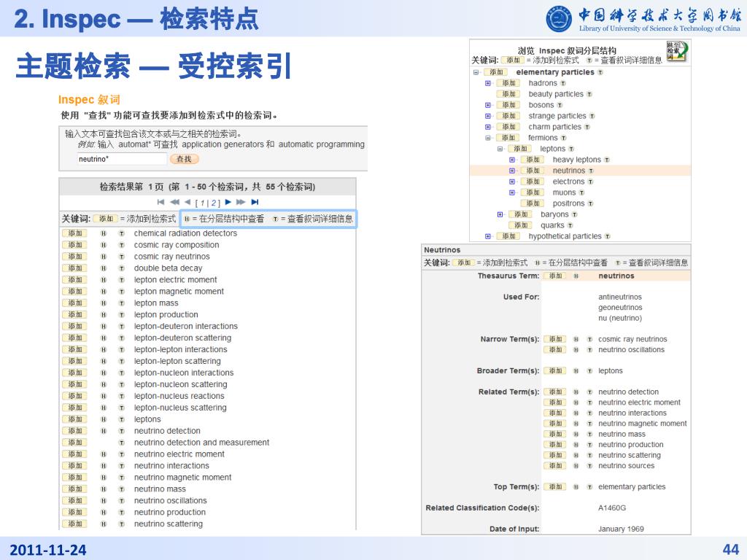Expand the 'heavy leptons' node
747x560 pixels.
(511, 160)
